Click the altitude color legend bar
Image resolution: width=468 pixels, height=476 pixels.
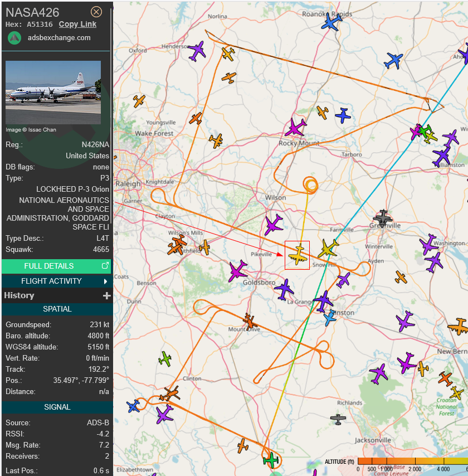point(413,461)
